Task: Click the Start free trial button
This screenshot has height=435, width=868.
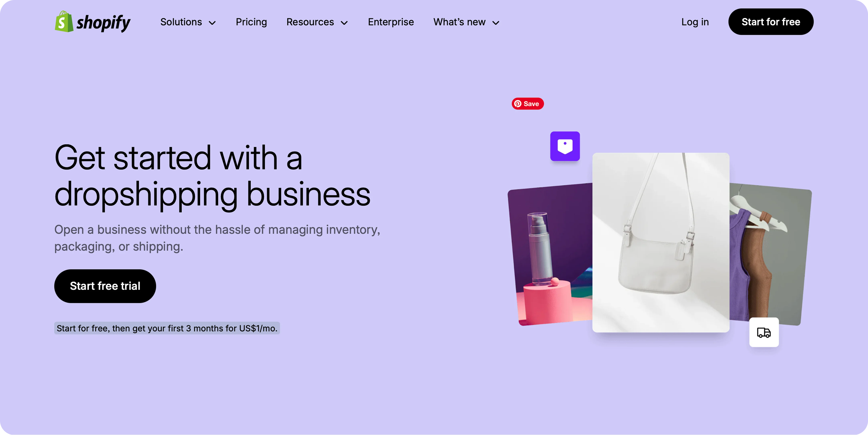Action: coord(105,286)
